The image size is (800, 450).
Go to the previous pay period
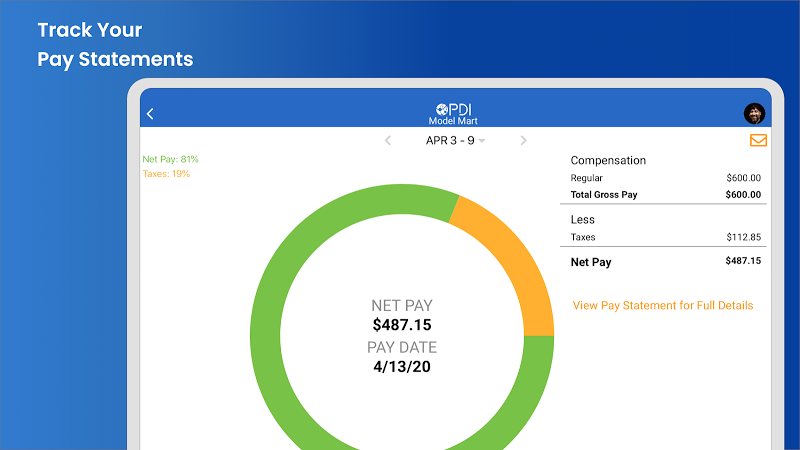click(x=388, y=140)
